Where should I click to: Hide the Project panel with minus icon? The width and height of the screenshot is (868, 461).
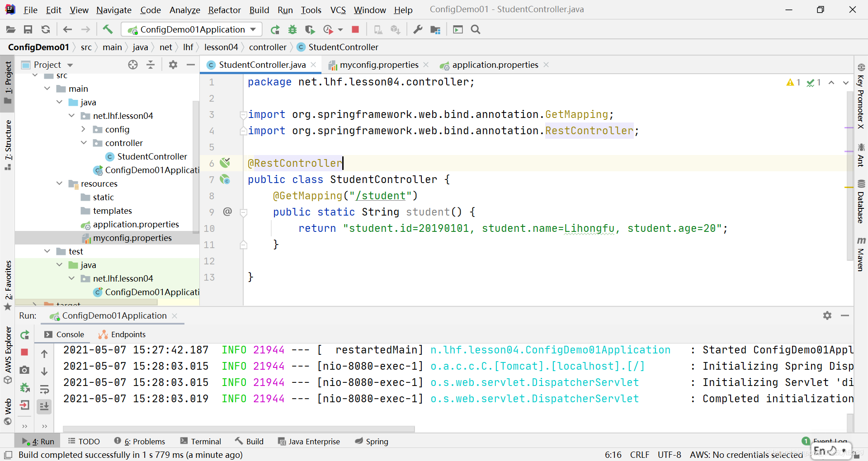point(191,65)
